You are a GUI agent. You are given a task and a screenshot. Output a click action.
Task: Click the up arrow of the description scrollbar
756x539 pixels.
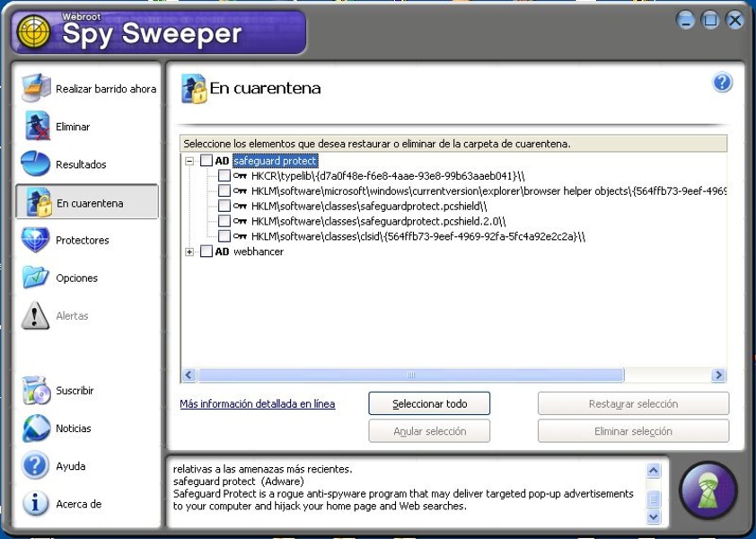(x=654, y=471)
